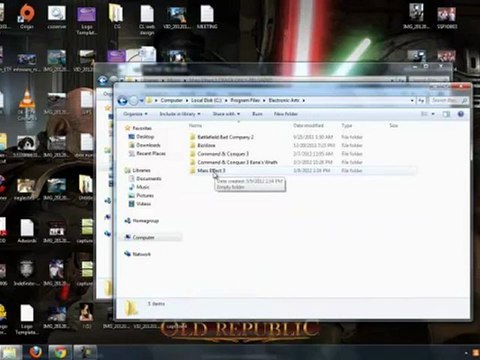Select the BioWare folder
Image resolution: width=480 pixels, height=360 pixels.
[206, 145]
